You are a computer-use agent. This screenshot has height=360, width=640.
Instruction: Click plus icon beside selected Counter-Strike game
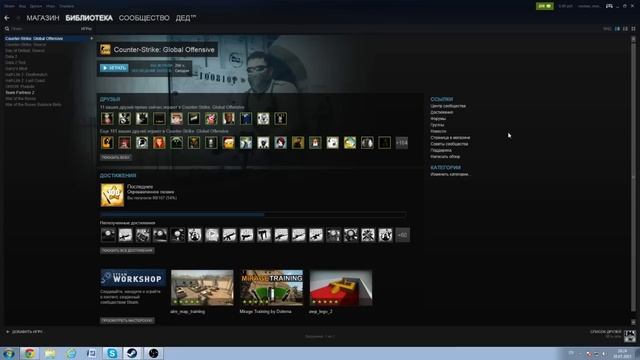[91, 38]
